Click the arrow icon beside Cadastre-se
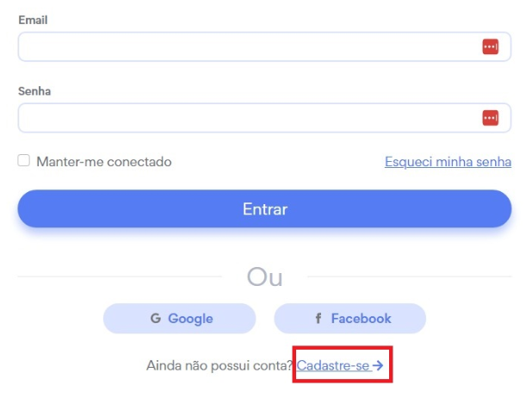This screenshot has height=410, width=532. tap(379, 366)
